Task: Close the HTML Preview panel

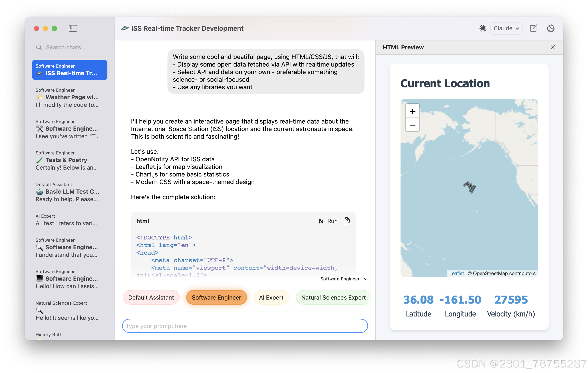Action: [553, 47]
